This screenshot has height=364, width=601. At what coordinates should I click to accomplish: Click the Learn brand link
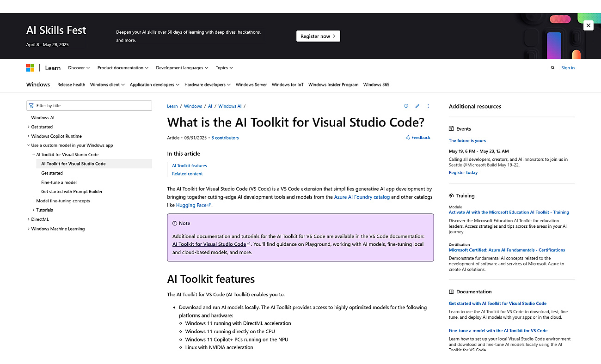coord(53,68)
